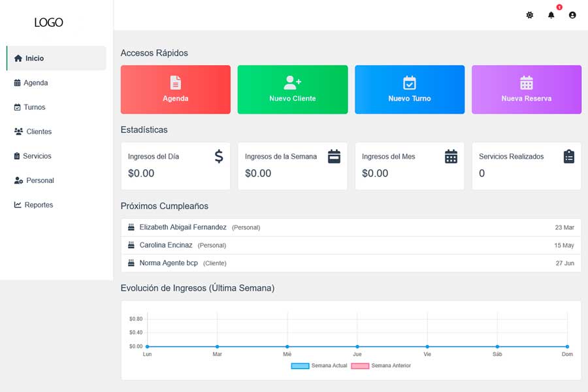Viewport: 588px width, 392px height.
Task: Go to Inicio in the sidebar
Action: pos(56,58)
